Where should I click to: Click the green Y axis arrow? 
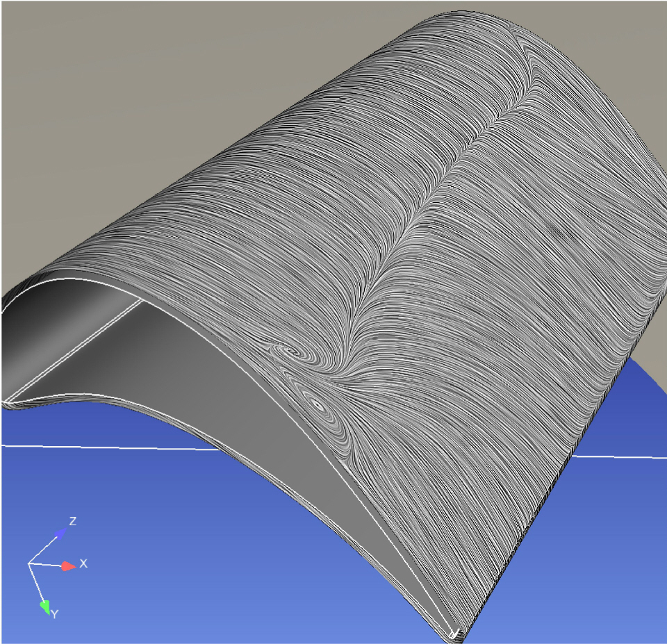46,607
